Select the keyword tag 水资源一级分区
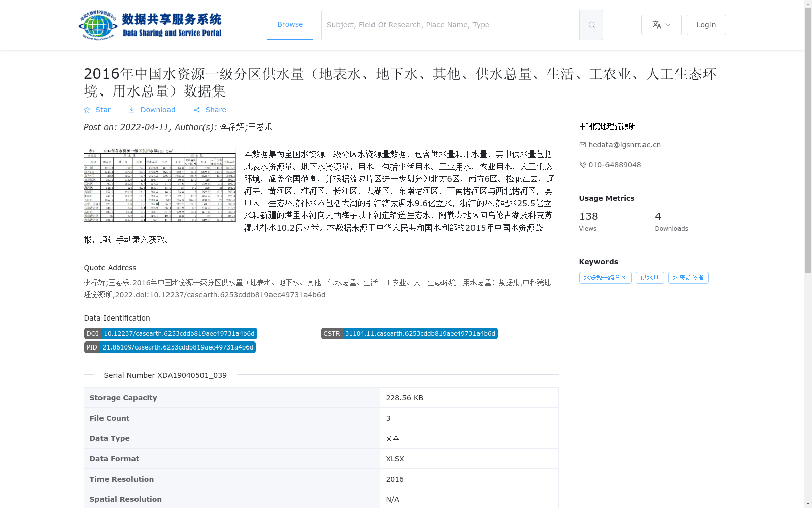Viewport: 812px width, 508px height. click(605, 278)
